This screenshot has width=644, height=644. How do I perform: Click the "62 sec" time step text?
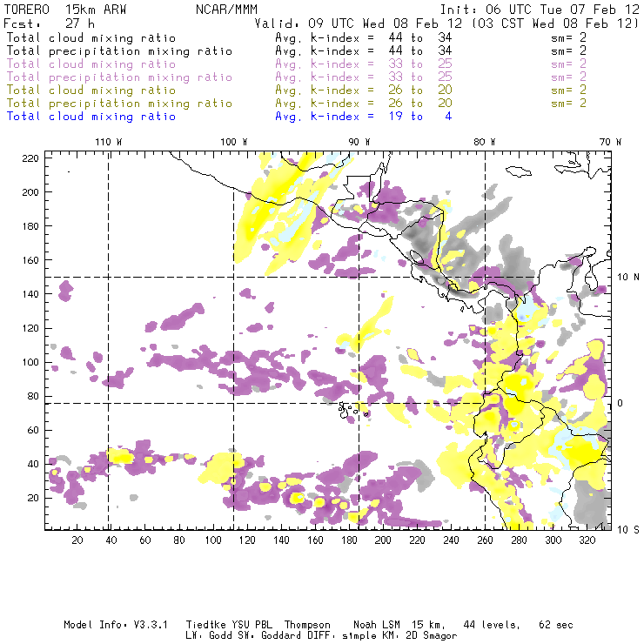[556, 625]
